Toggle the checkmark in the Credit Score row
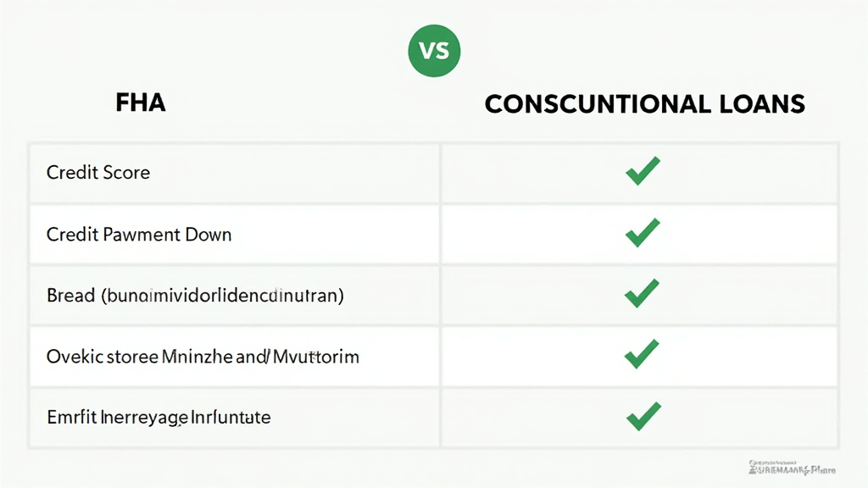This screenshot has width=868, height=488. [x=642, y=172]
